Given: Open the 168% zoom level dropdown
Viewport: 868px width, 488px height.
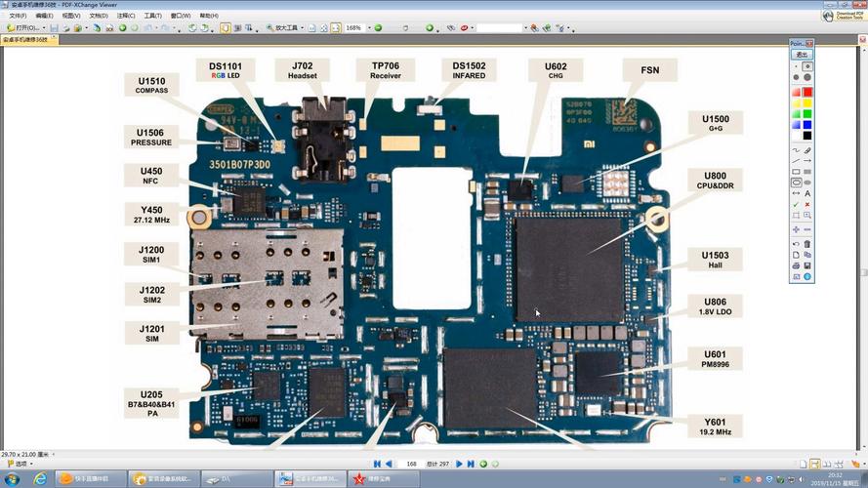Looking at the screenshot, I should pos(367,28).
